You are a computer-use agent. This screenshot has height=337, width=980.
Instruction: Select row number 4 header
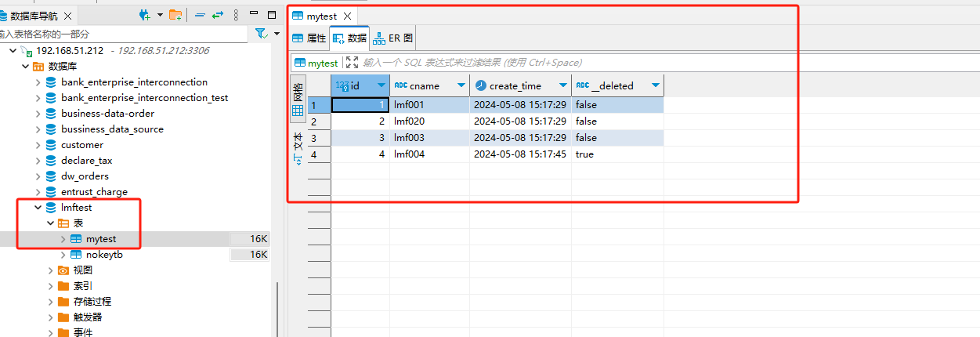pyautogui.click(x=319, y=154)
